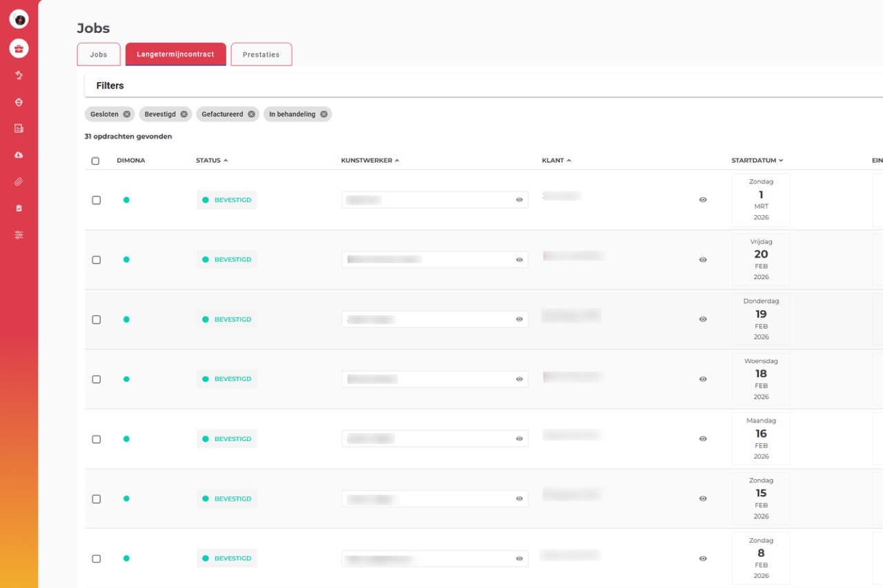
Task: Sort by STATUS using the column arrow
Action: [x=224, y=159]
